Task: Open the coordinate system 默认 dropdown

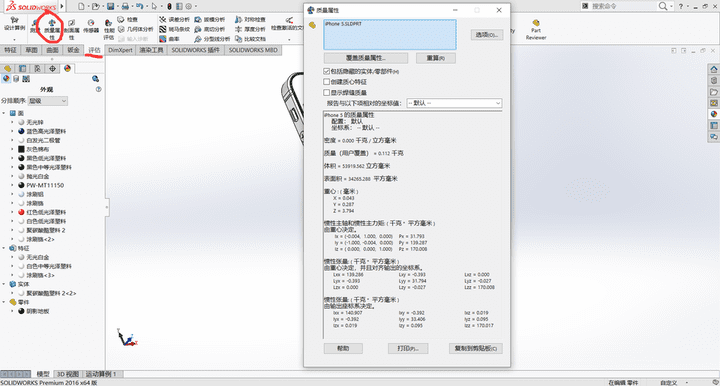Action: (454, 103)
